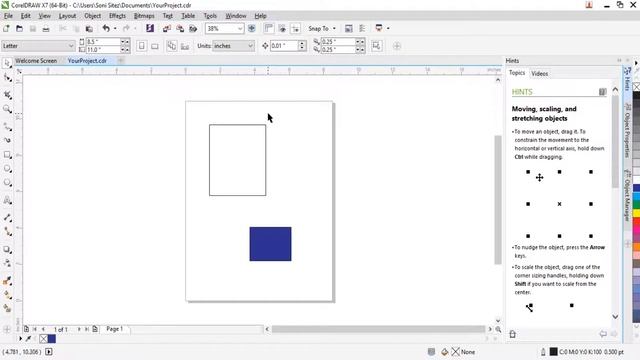
Task: Toggle All pages layout button
Action: (x=172, y=46)
